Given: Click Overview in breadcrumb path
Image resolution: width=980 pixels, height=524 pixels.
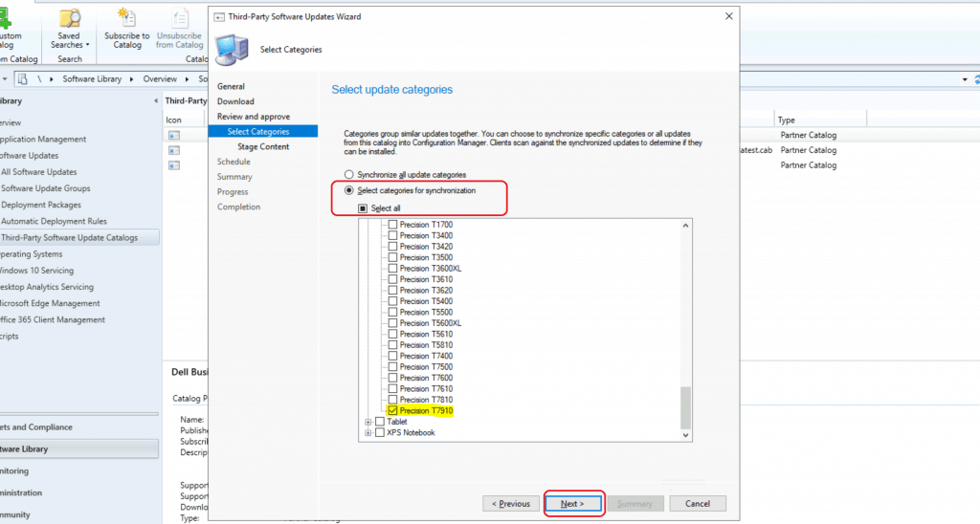Looking at the screenshot, I should [x=160, y=79].
